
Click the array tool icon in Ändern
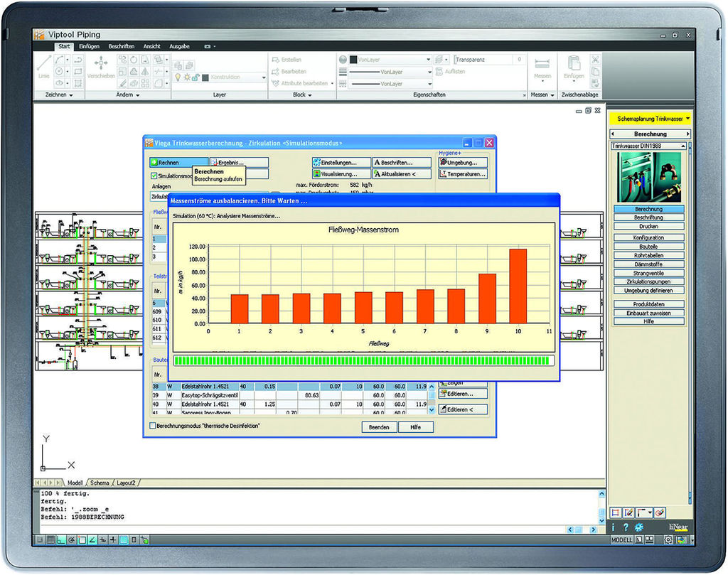coord(145,83)
